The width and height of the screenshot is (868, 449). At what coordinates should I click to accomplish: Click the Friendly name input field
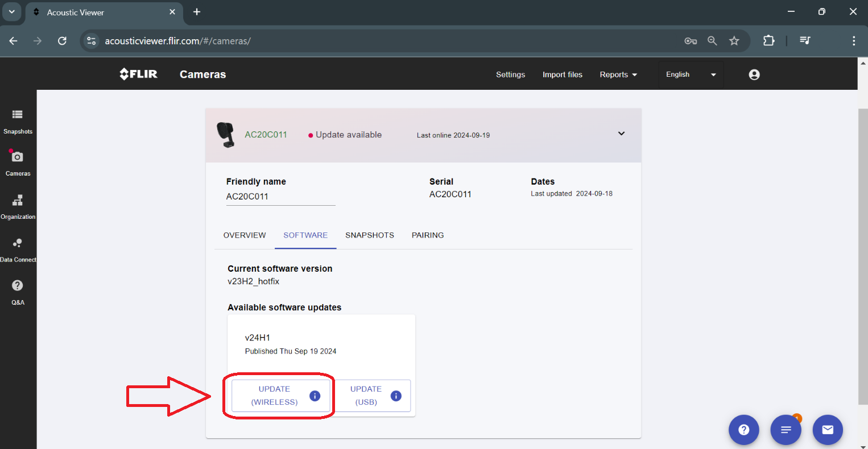pyautogui.click(x=280, y=197)
